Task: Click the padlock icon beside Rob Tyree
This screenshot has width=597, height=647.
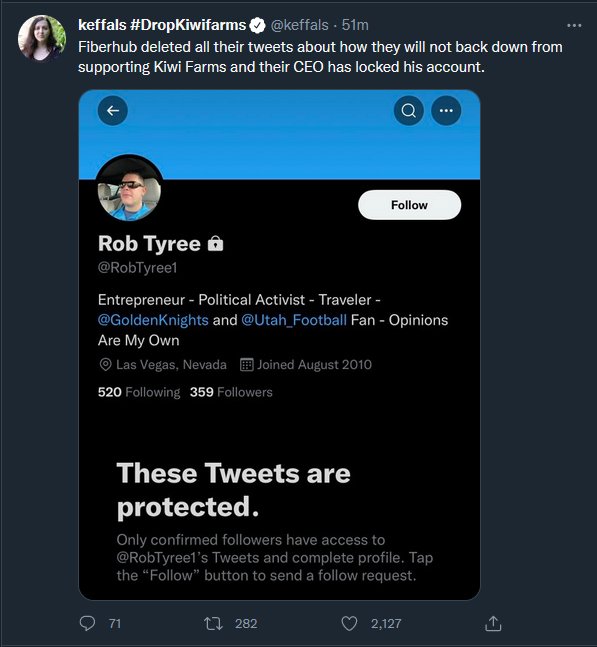Action: click(215, 243)
